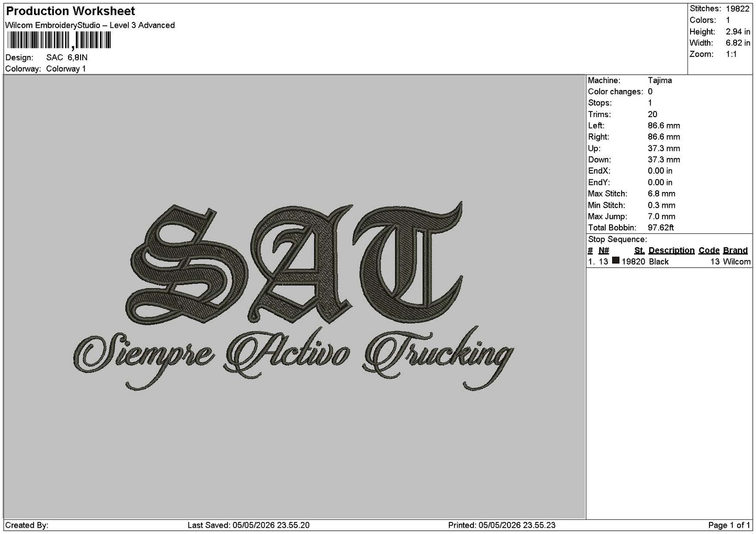756x534 pixels.
Task: Click the Colors value 1
Action: click(x=728, y=20)
